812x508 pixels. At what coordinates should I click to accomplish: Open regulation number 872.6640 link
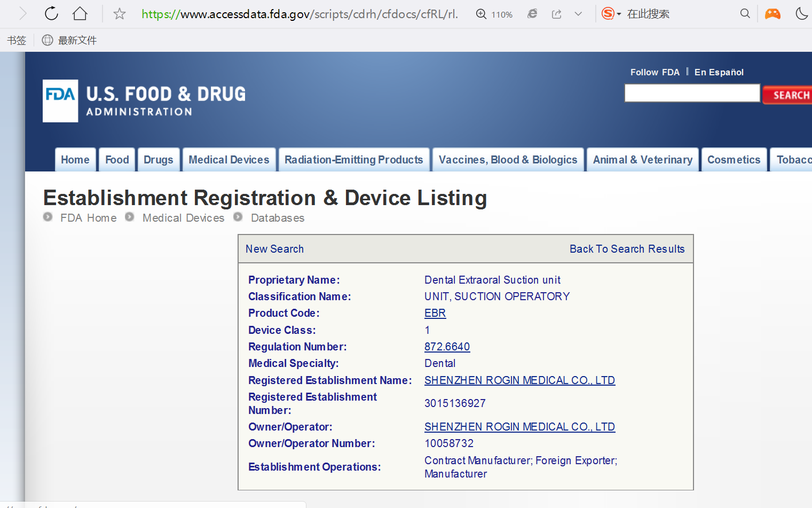[447, 347]
